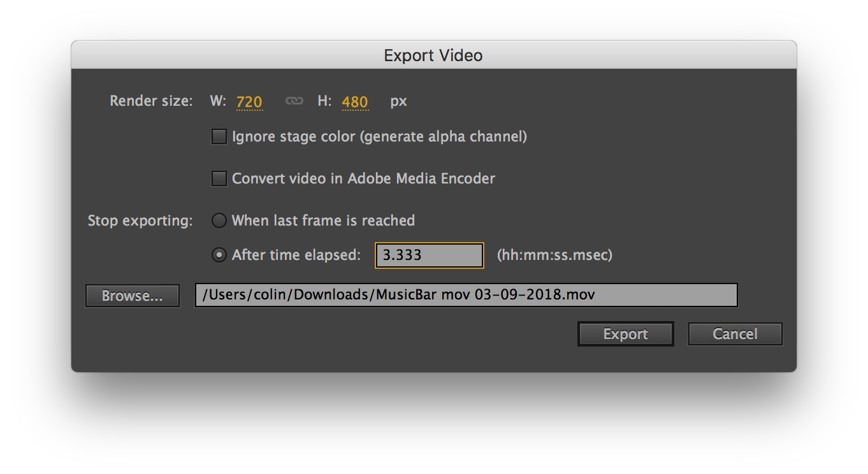Toggle the chain link constrain proportions icon
The image size is (868, 474).
coord(294,101)
